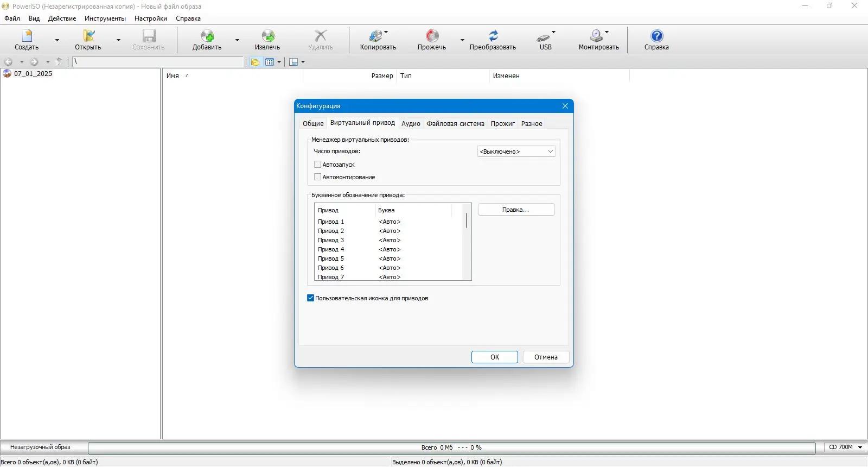Click the file list view mode icon
Viewport: 868px width, 467px height.
[x=270, y=62]
